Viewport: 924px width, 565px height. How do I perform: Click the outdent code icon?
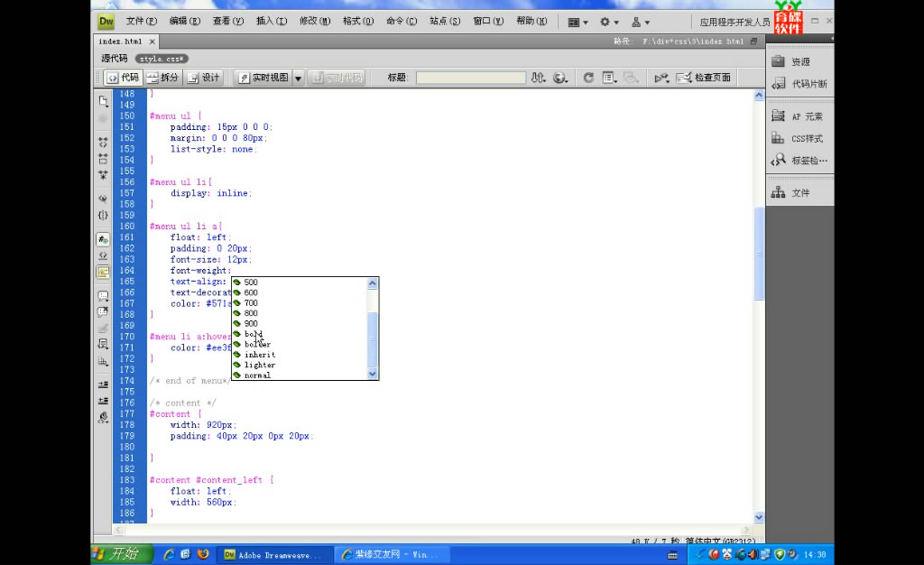point(103,401)
